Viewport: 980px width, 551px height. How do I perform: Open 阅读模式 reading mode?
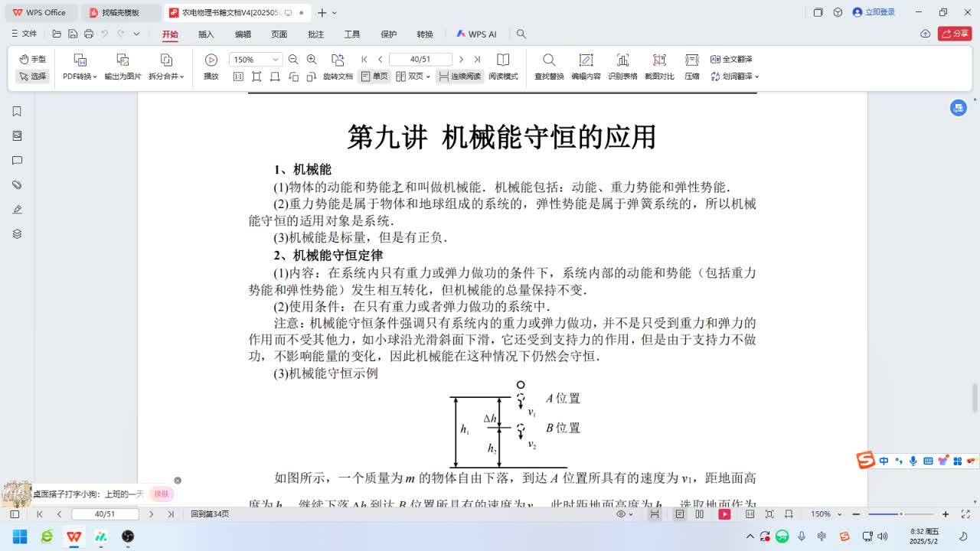pyautogui.click(x=503, y=67)
